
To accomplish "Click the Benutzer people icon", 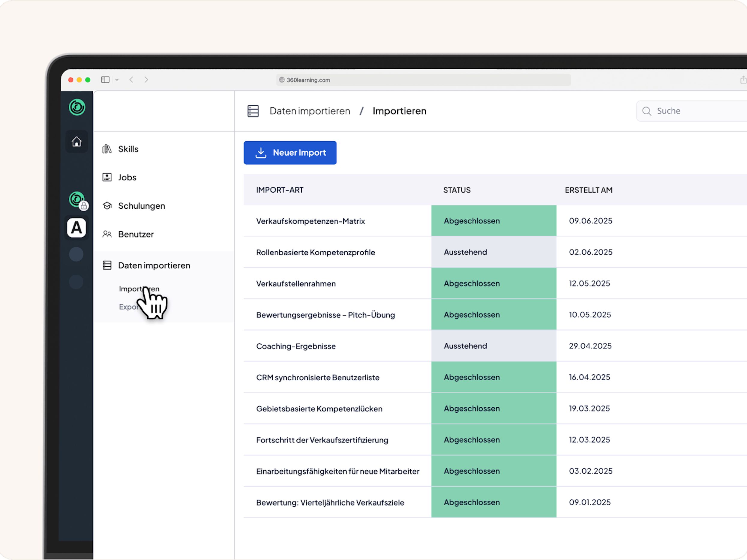I will (x=107, y=234).
